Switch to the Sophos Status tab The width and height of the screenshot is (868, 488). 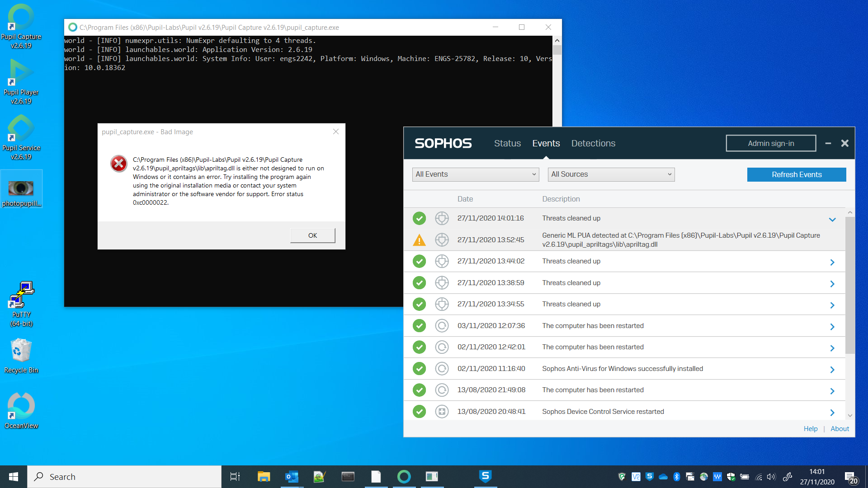(x=507, y=143)
